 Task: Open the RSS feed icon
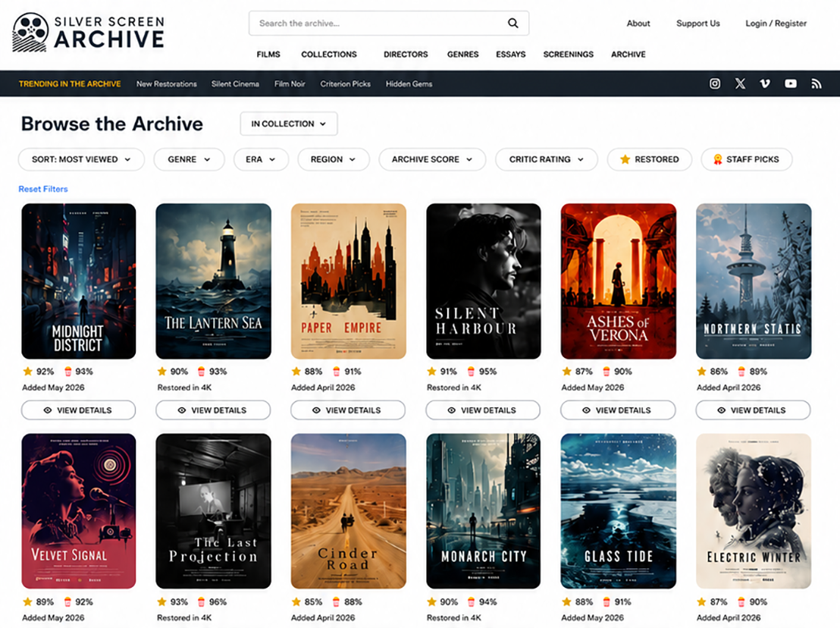tap(816, 83)
